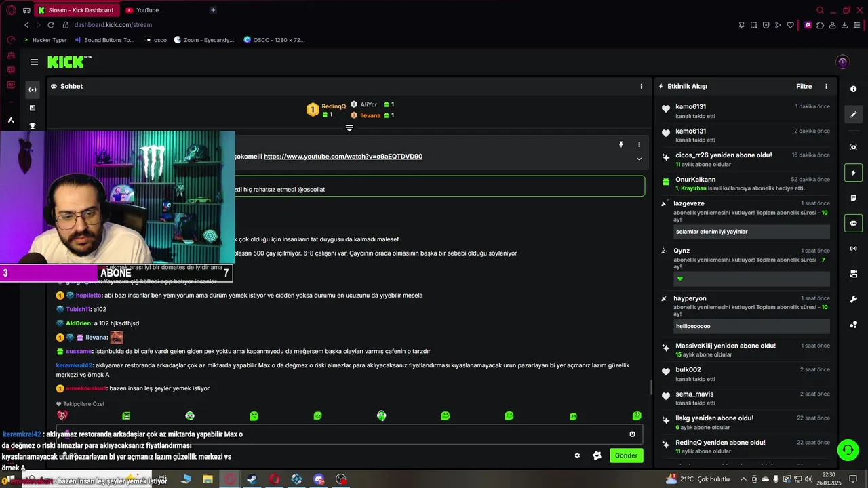
Task: Open the taskbar clock and date
Action: [828, 479]
